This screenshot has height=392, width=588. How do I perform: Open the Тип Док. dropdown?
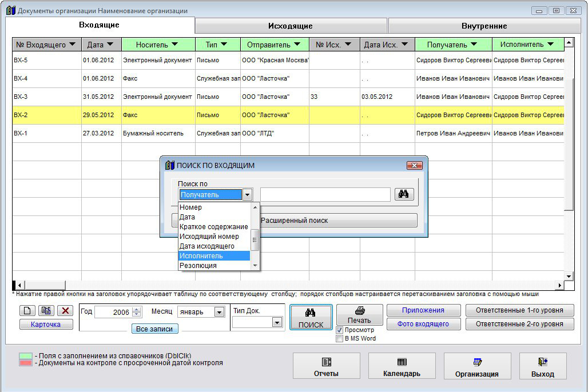coord(277,322)
